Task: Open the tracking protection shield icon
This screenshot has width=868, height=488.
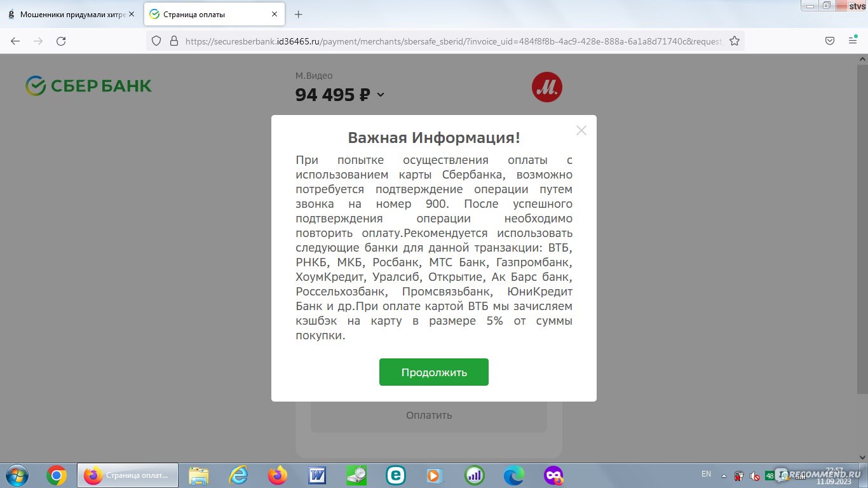Action: (x=157, y=41)
